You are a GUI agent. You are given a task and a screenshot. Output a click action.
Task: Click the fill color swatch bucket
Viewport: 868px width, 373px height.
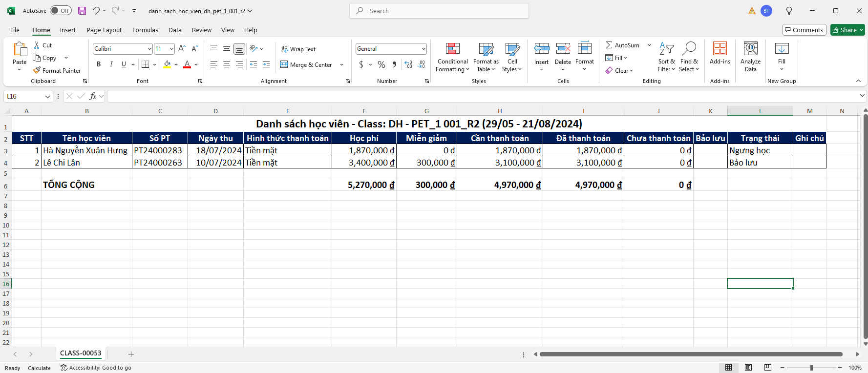(167, 64)
